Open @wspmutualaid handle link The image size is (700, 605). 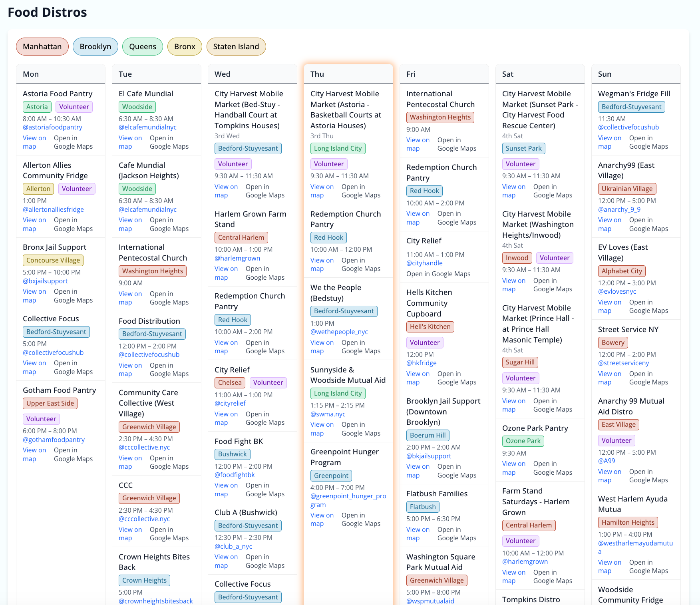coord(430,601)
